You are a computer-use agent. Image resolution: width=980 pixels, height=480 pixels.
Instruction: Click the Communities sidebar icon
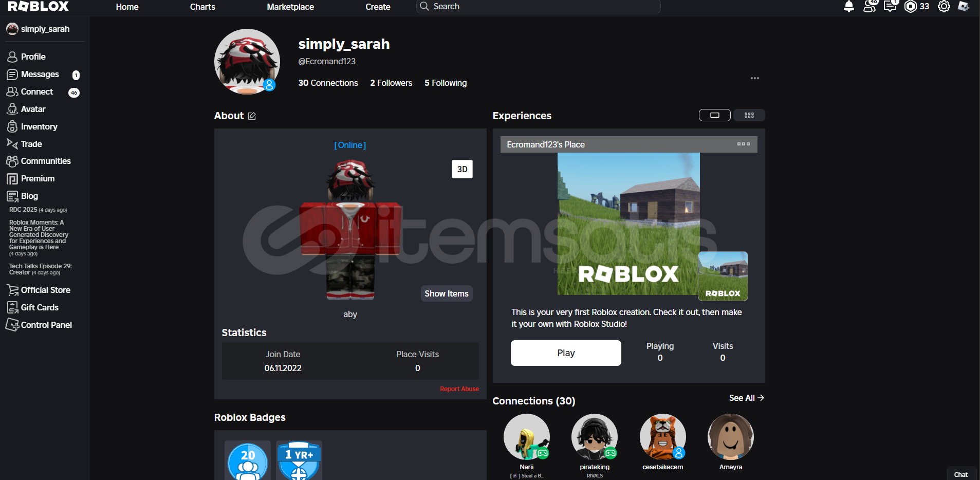pos(12,161)
